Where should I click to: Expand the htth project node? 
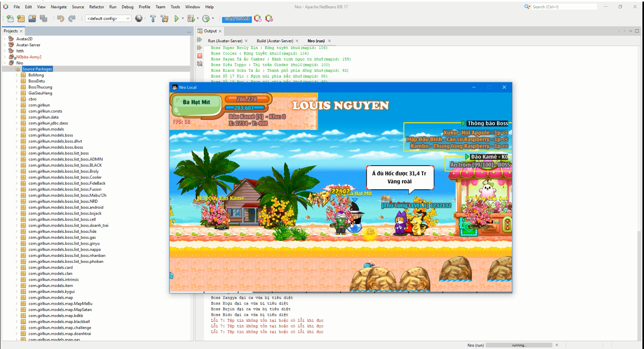5,51
